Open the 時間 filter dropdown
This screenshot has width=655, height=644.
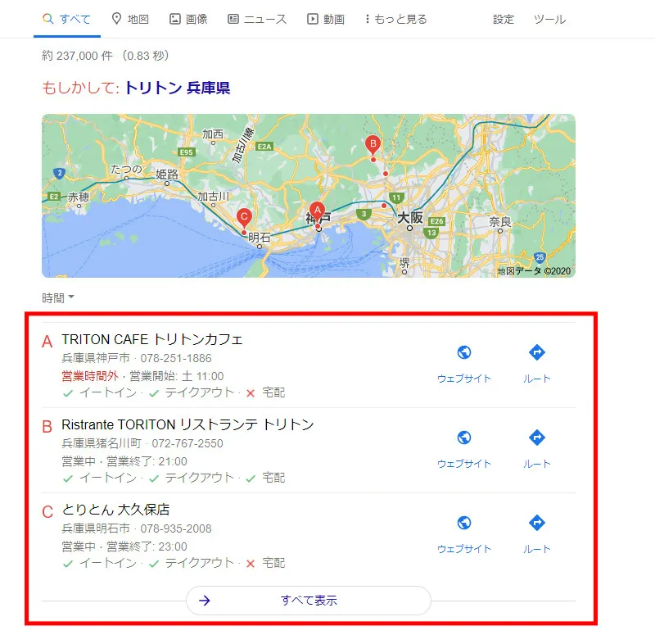[56, 297]
